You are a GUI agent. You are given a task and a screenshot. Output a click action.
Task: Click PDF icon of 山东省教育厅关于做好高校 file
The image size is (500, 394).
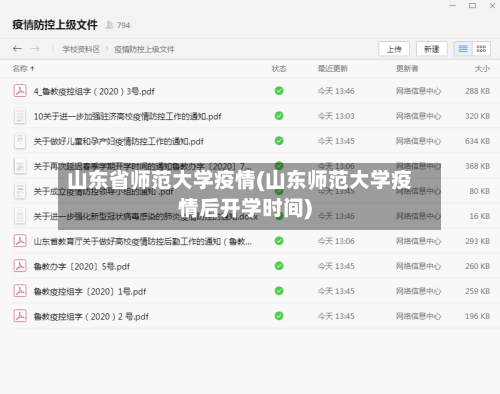(20, 241)
